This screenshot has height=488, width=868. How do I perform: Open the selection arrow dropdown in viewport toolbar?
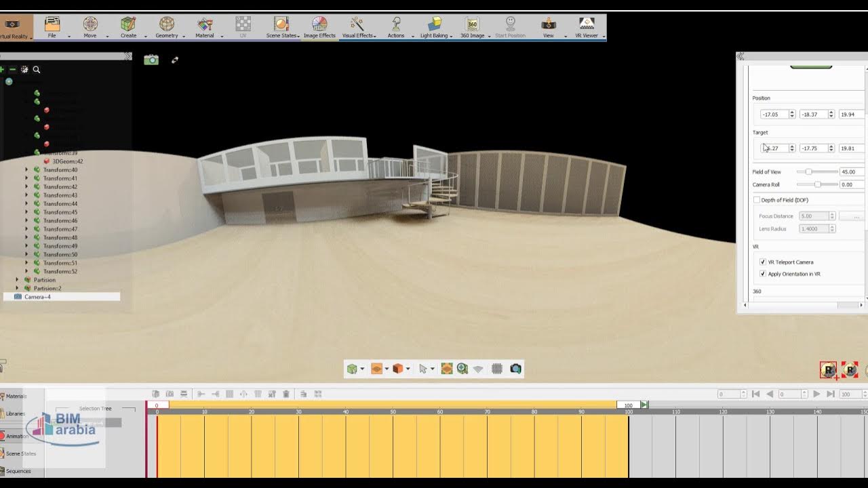(432, 369)
